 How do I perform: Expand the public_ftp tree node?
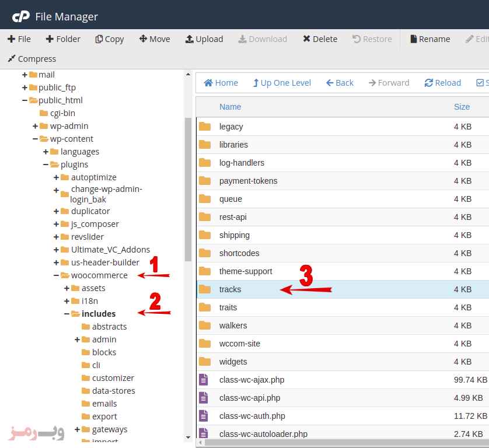(x=25, y=87)
